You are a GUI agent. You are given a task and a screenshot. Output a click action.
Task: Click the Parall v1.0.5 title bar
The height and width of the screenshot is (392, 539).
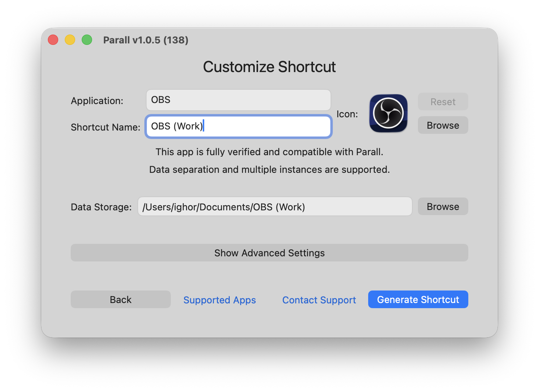(146, 40)
